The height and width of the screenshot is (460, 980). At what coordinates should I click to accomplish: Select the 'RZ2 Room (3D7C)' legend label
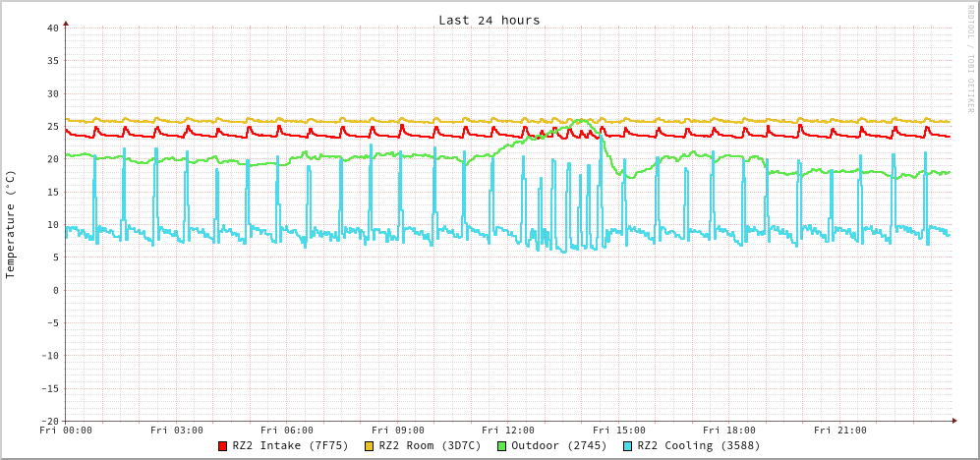click(430, 445)
